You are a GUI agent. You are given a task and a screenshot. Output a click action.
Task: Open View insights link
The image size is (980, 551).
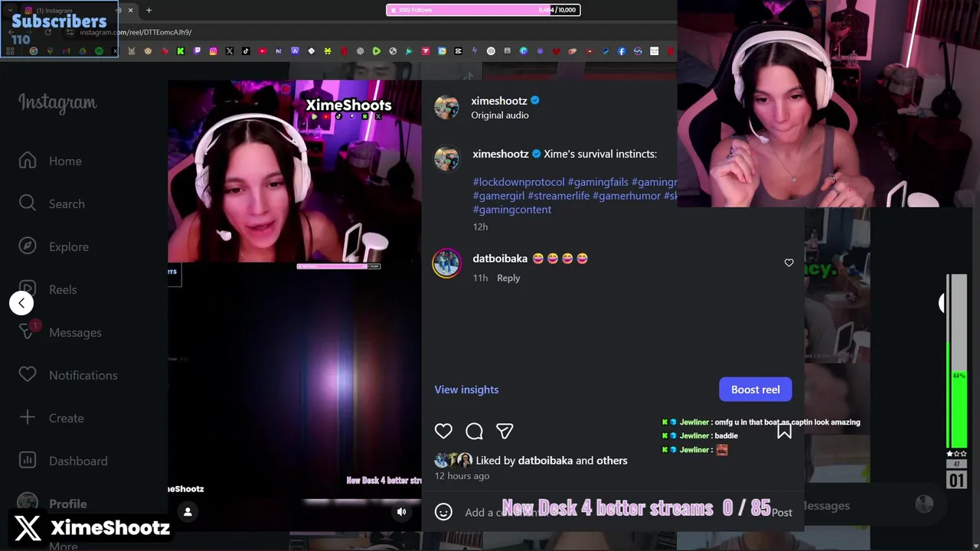[466, 390]
